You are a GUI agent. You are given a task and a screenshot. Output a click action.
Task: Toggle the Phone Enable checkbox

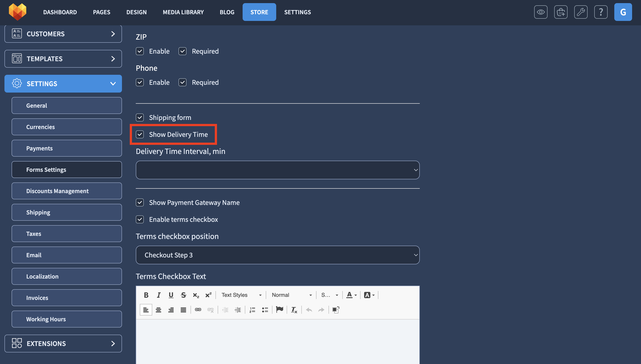pos(140,83)
